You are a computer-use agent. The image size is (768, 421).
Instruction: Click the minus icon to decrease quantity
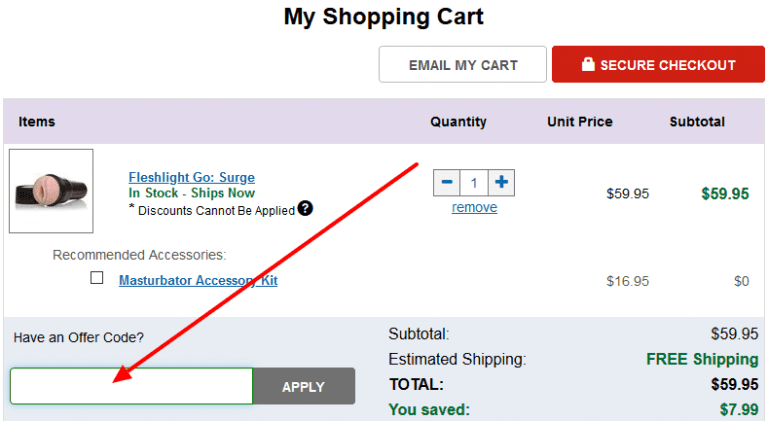click(x=446, y=183)
